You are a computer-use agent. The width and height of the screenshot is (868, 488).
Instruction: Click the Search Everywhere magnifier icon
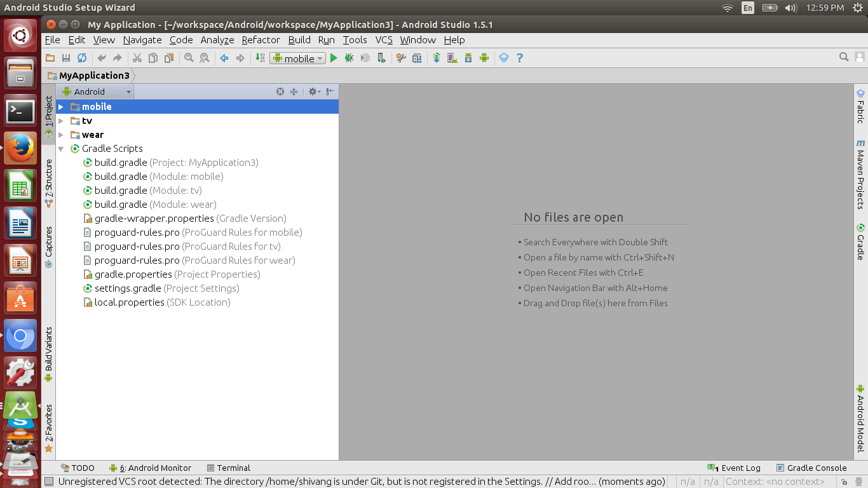pyautogui.click(x=844, y=57)
